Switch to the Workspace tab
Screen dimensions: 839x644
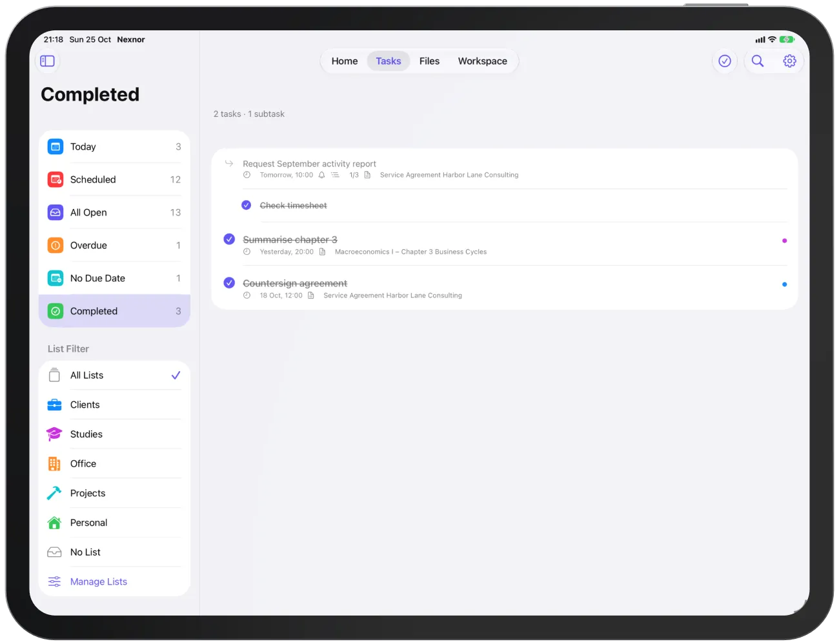[x=483, y=61]
